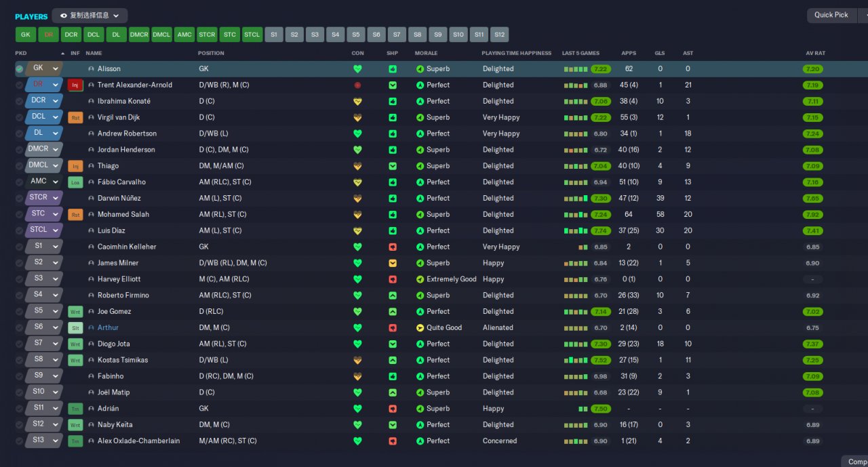868x467 pixels.
Task: Toggle the selection check for Naby Keïta
Action: point(19,425)
